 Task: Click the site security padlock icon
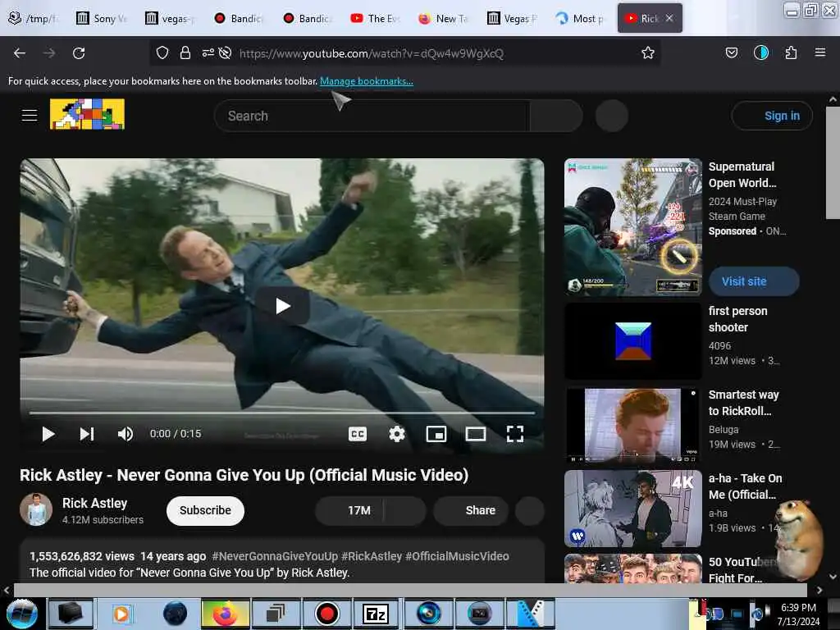pyautogui.click(x=185, y=52)
